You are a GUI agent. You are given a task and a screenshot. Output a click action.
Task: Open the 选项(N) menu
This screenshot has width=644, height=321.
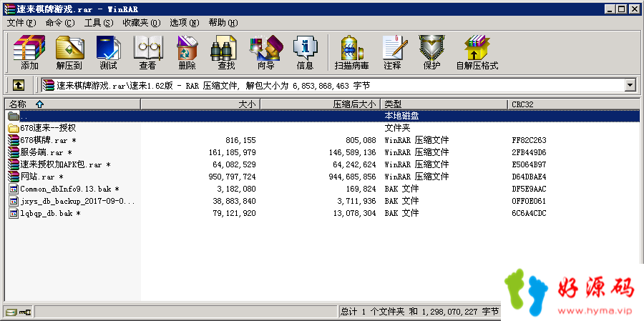click(x=185, y=23)
